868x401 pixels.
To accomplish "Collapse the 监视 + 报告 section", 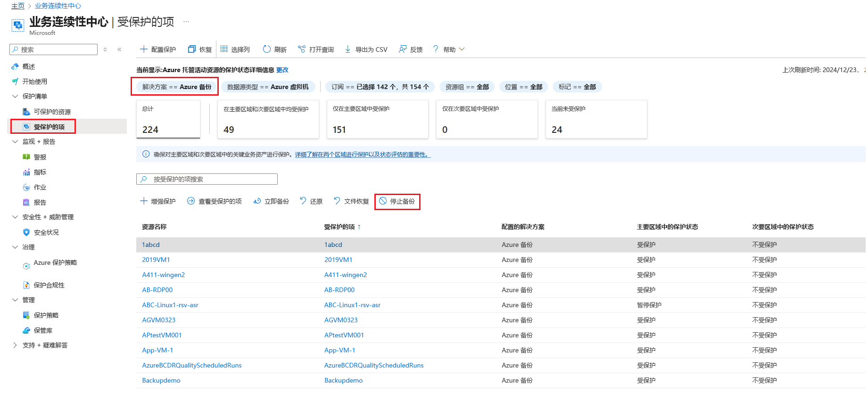I will coord(15,141).
